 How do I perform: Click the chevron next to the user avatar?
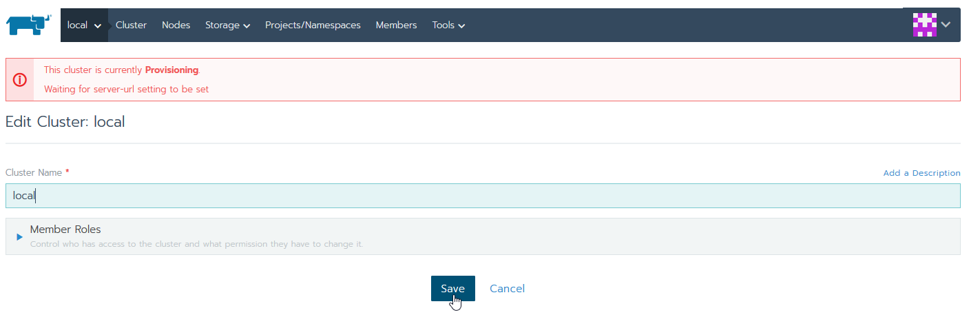click(x=946, y=25)
